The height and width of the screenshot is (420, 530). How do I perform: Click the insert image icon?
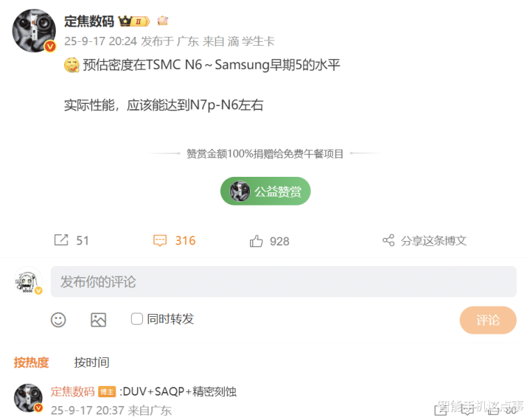click(98, 320)
